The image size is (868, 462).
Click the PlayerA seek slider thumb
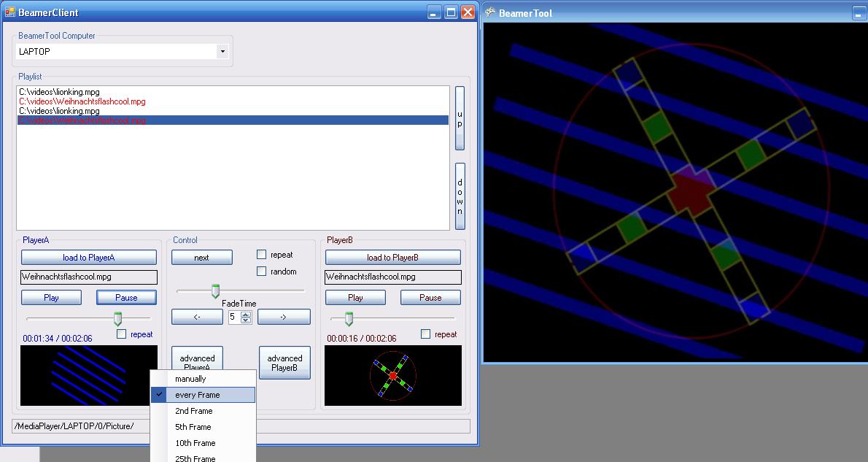coord(117,318)
